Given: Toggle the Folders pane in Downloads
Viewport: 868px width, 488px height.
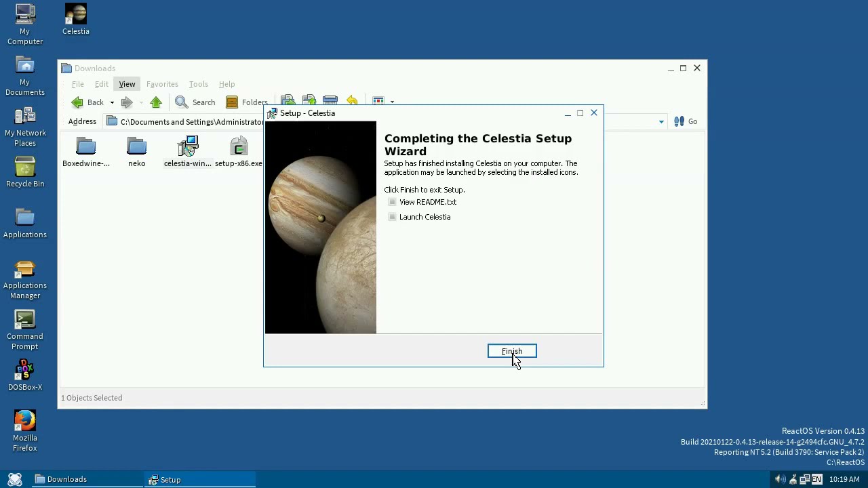Looking at the screenshot, I should [246, 102].
